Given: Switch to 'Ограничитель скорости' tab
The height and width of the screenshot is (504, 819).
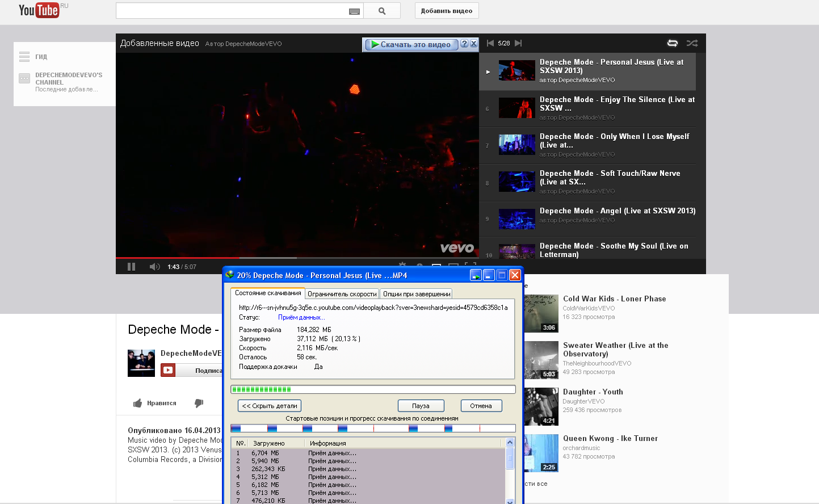Looking at the screenshot, I should click(342, 294).
